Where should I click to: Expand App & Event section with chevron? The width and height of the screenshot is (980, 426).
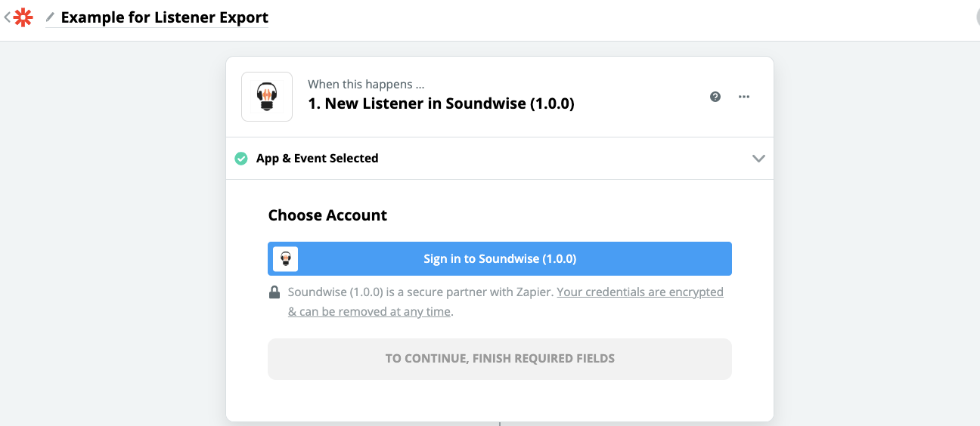point(758,159)
